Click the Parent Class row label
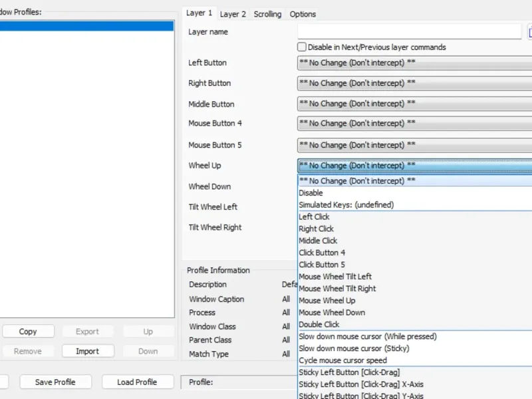 210,340
